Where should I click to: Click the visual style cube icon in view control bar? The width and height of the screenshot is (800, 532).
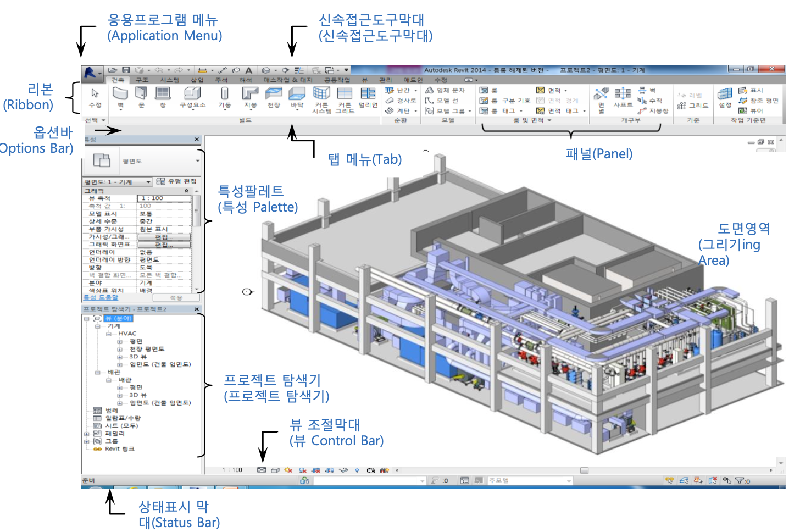click(275, 470)
